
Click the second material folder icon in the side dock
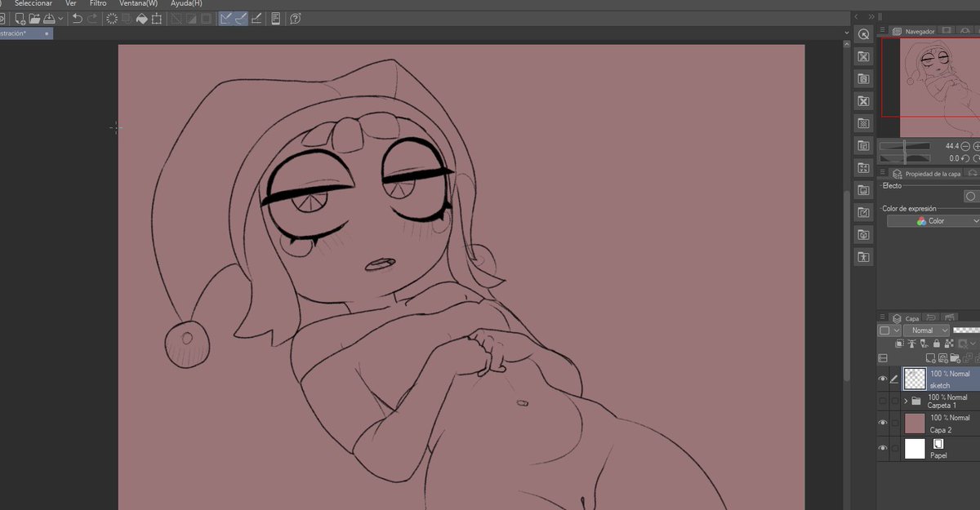[x=864, y=56]
